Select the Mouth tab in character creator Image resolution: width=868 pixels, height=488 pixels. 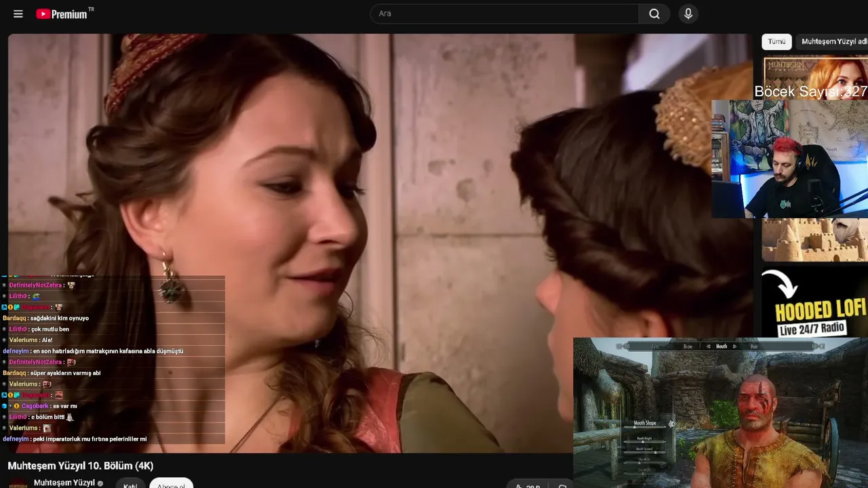tap(722, 346)
